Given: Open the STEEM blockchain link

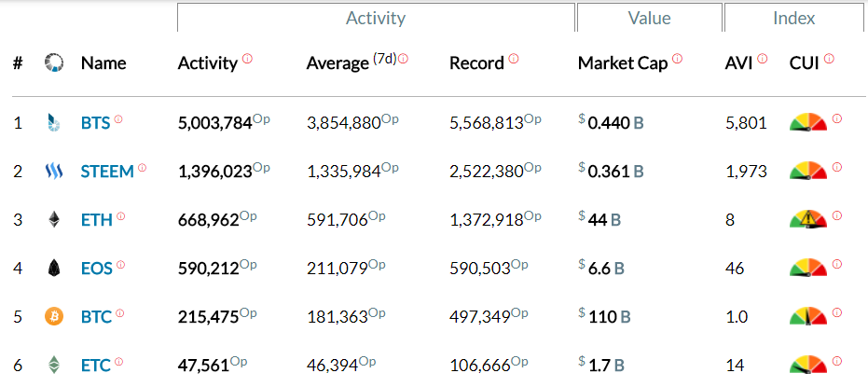Looking at the screenshot, I should 106,172.
